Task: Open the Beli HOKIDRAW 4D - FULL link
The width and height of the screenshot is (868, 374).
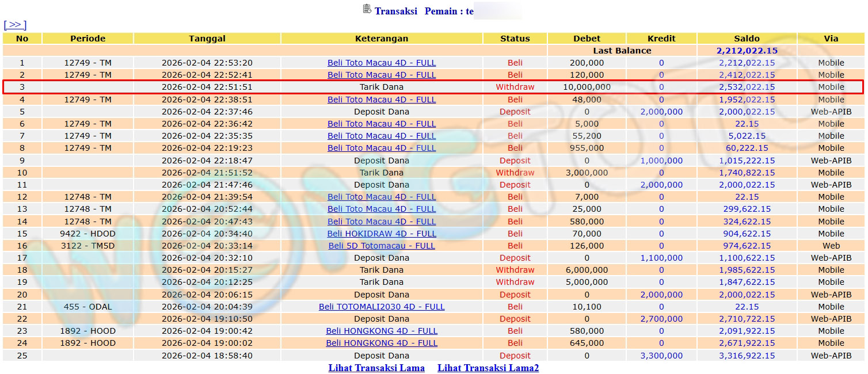Action: tap(382, 234)
